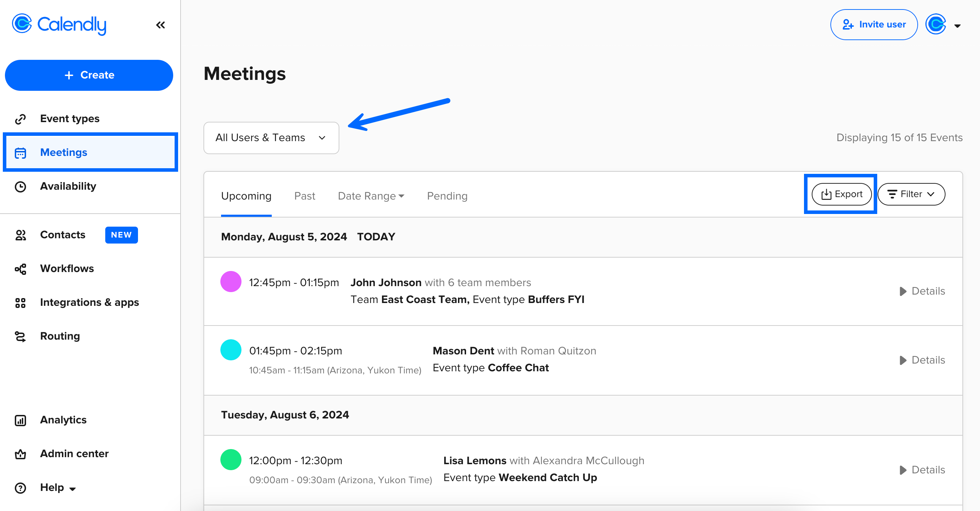Screen dimensions: 980x511
Task: Open Routing icon in sidebar
Action: click(x=20, y=336)
